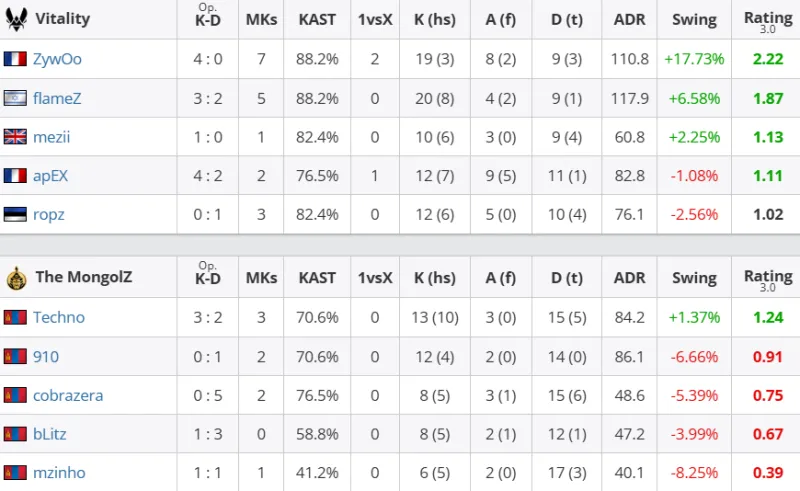The height and width of the screenshot is (491, 800).
Task: Click the Estonian flag beside ropz
Action: (x=15, y=214)
